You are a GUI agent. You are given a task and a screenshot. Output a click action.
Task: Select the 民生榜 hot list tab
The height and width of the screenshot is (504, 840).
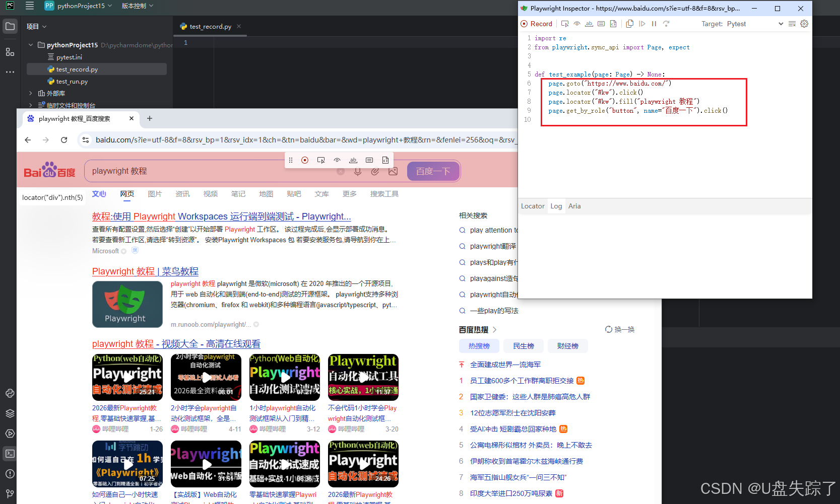[x=524, y=346]
